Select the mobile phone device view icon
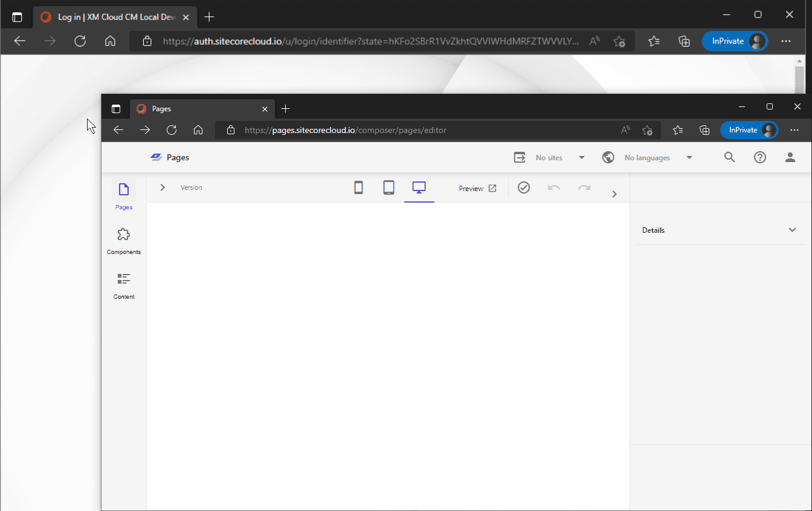This screenshot has height=511, width=812. click(x=358, y=188)
